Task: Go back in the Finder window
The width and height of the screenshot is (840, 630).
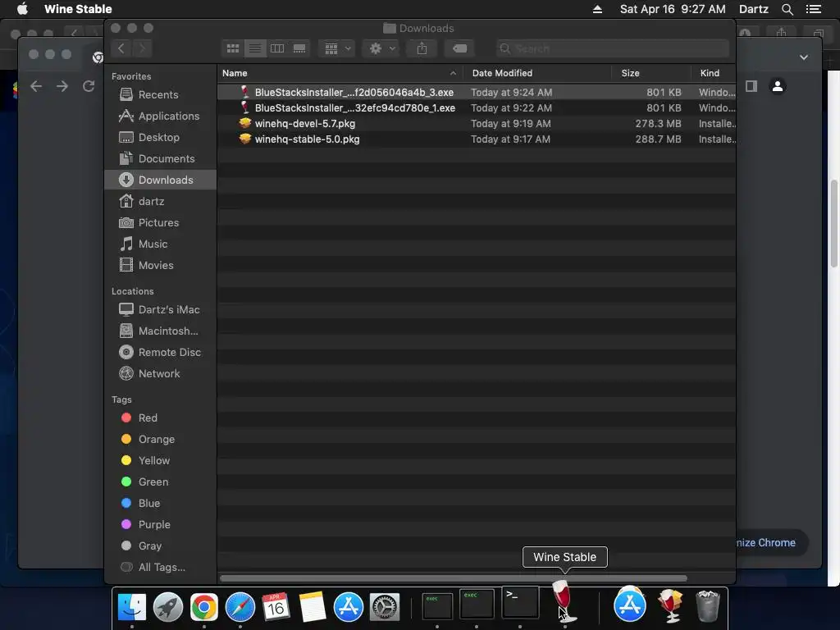Action: (121, 48)
